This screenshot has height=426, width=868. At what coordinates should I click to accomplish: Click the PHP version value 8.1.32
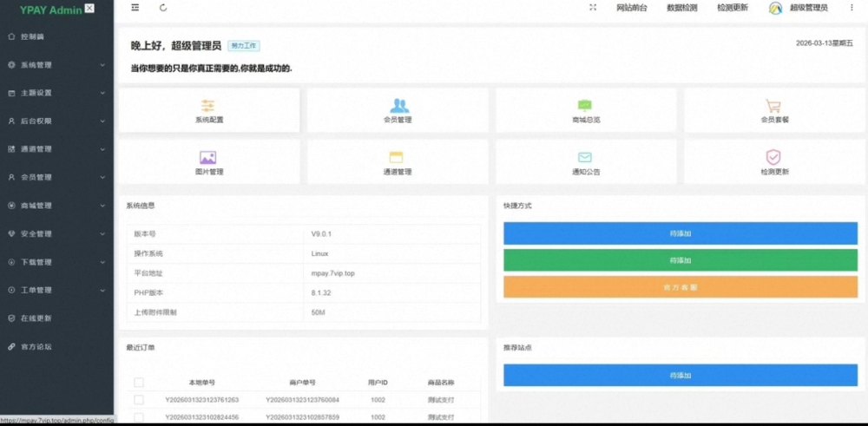321,292
